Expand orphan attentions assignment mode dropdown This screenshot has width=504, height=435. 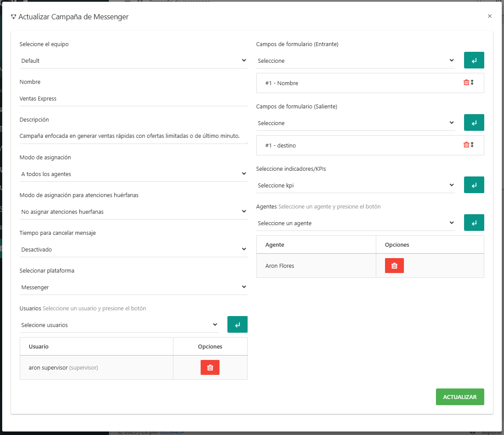[133, 212]
